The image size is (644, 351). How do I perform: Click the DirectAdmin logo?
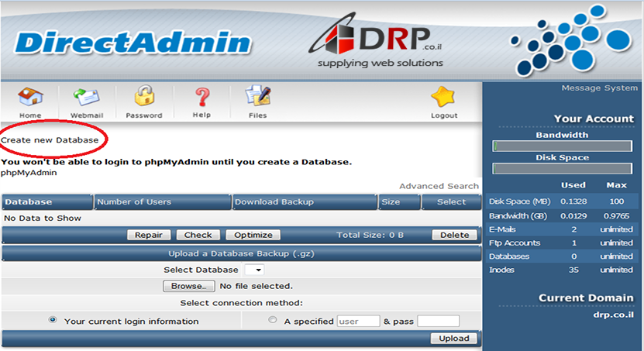[x=132, y=42]
